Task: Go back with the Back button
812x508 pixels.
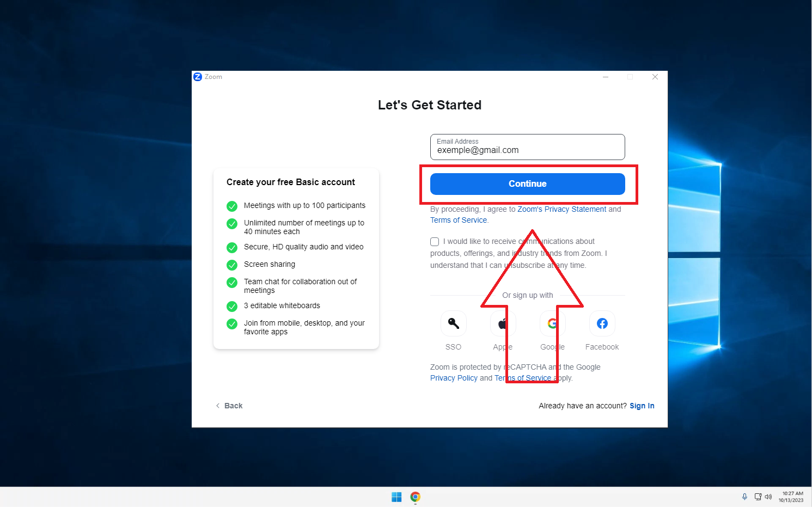Action: pos(229,406)
